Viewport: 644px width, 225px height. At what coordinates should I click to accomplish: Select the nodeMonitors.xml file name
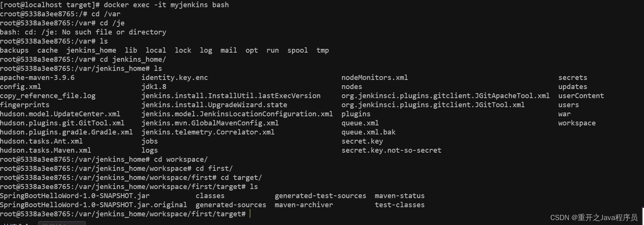click(374, 78)
